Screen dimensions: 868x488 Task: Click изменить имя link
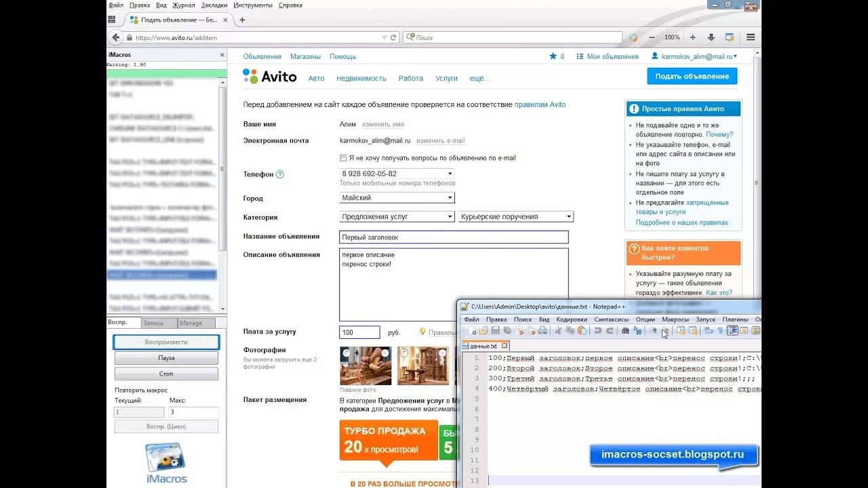point(383,125)
